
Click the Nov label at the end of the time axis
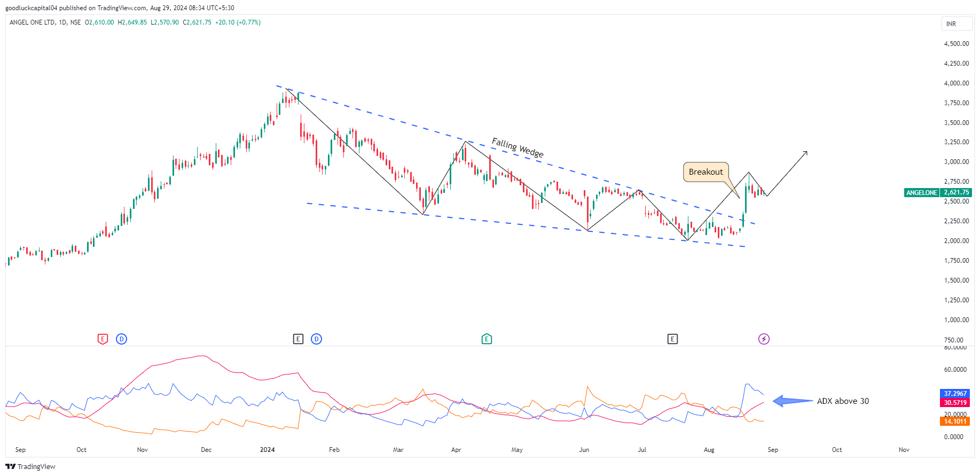tap(904, 450)
